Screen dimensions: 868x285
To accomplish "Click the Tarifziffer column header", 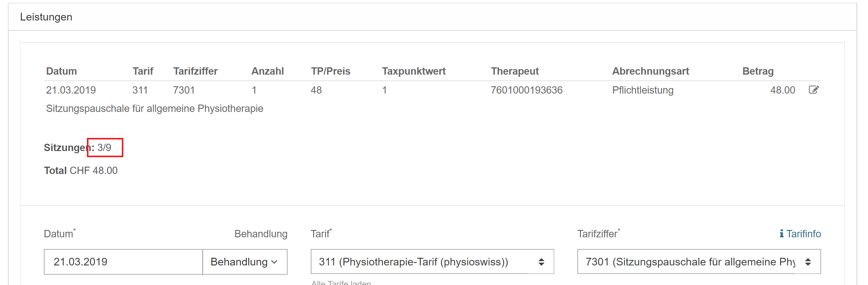I will click(196, 71).
